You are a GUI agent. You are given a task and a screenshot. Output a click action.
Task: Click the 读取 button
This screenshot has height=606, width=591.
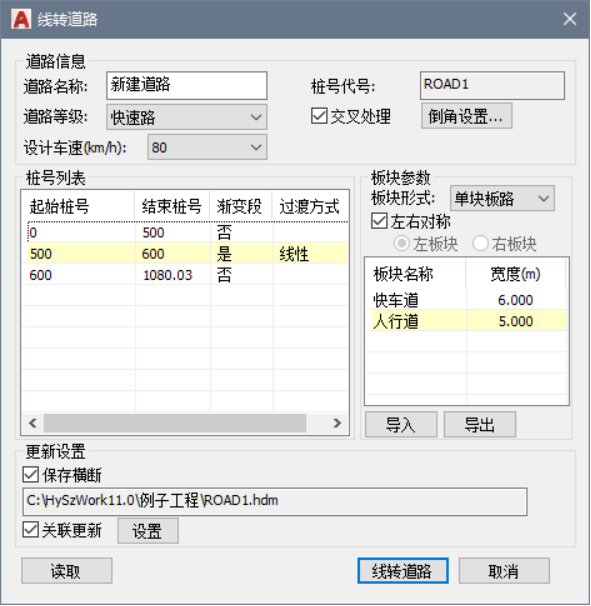coord(66,570)
